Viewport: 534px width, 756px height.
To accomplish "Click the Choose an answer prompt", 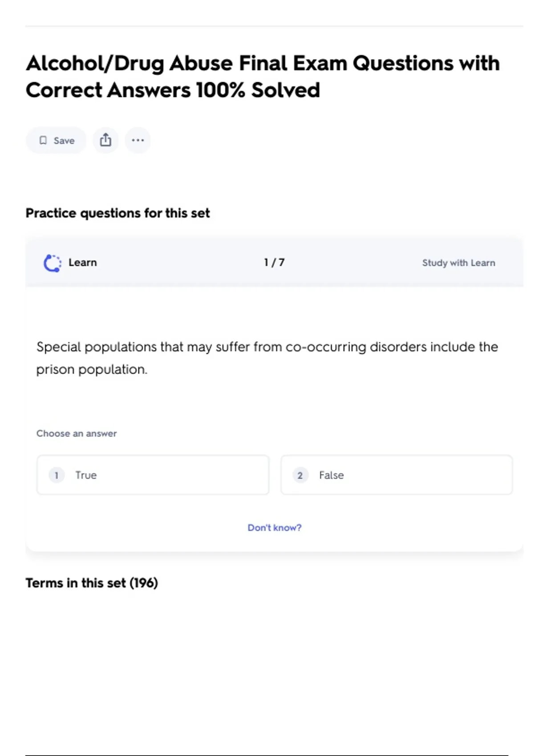I will (77, 433).
